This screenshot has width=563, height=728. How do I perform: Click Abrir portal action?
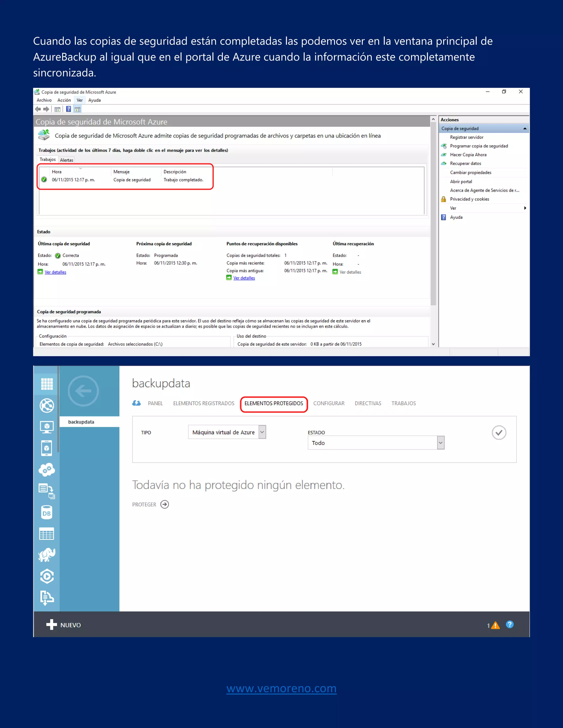coord(461,182)
